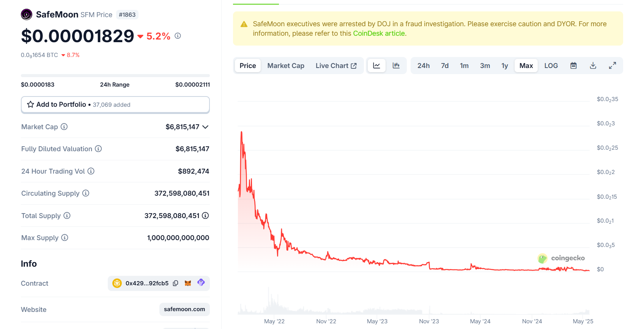Open calendar date range picker
The width and height of the screenshot is (644, 329).
tap(573, 65)
